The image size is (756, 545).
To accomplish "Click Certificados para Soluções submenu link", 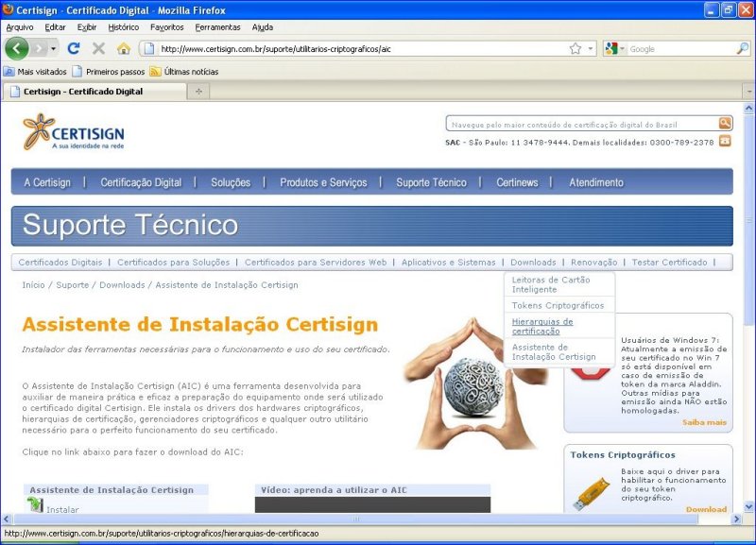I will click(174, 263).
